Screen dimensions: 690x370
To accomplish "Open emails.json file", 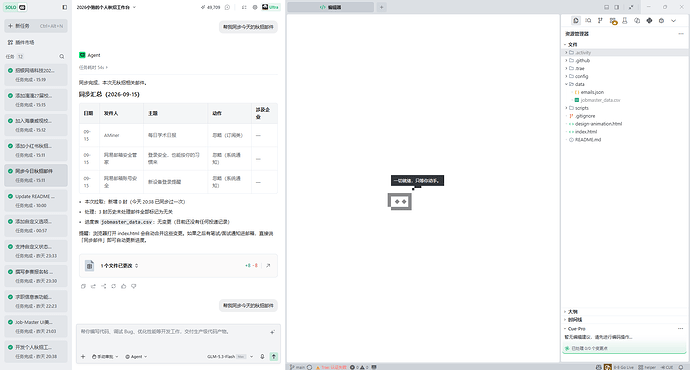I will click(624, 92).
